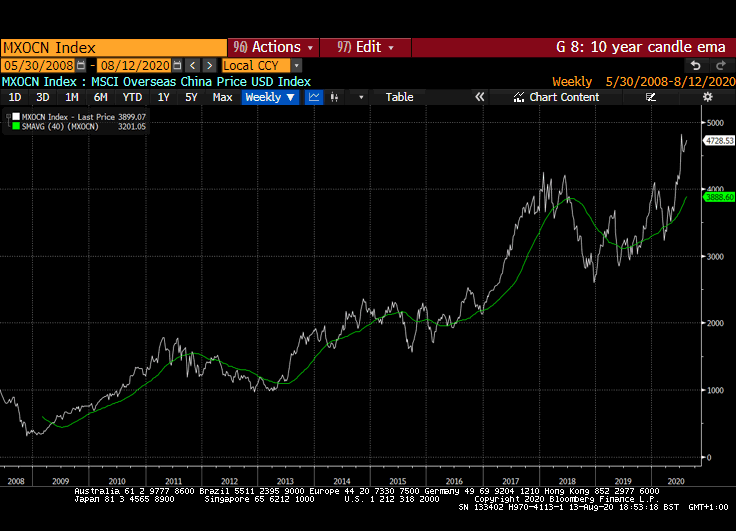Switch to Table view
Screen dimensions: 736x531
coord(399,97)
